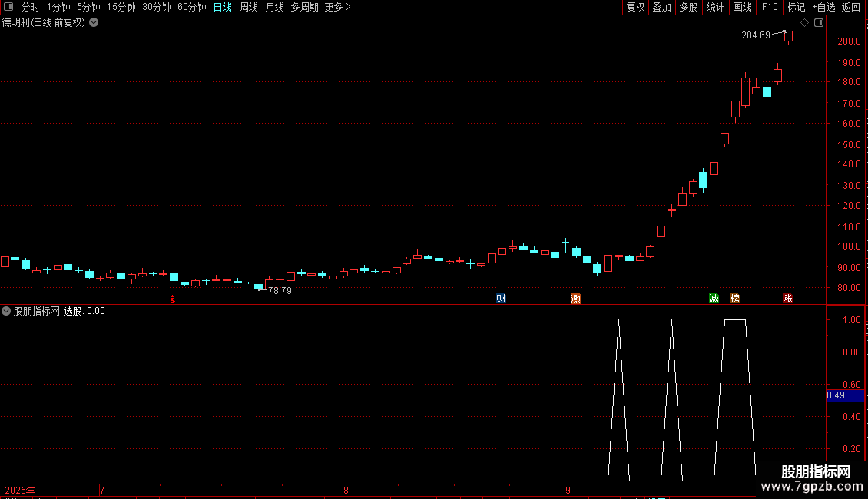Select the 60分钟 period tab

[x=192, y=7]
